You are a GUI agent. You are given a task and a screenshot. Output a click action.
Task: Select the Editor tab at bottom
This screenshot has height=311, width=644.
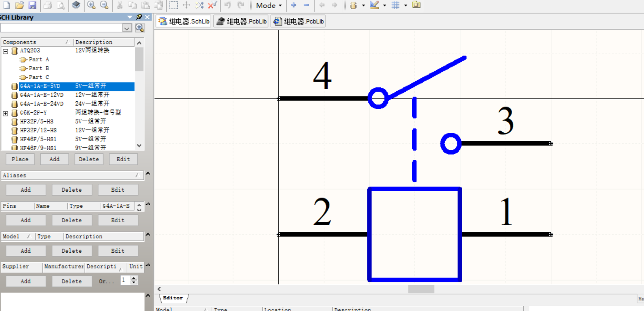pos(173,298)
